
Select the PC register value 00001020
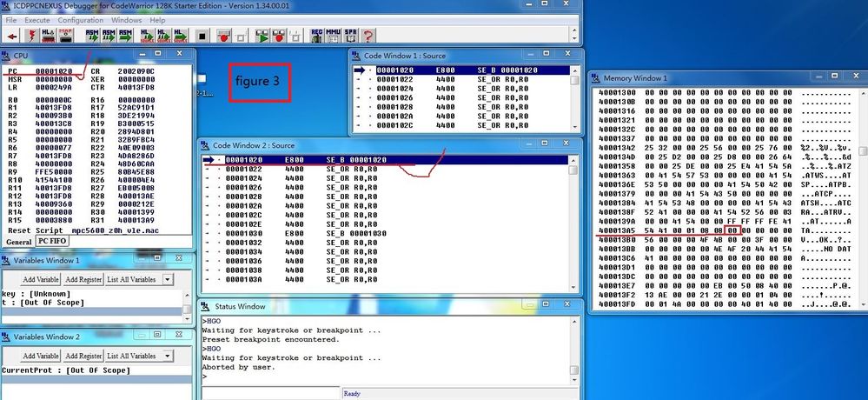[x=54, y=71]
